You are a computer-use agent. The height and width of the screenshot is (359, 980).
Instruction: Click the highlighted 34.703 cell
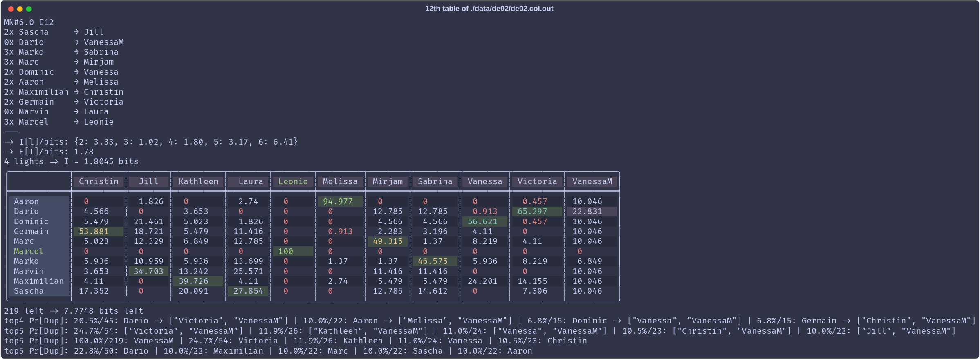pyautogui.click(x=148, y=271)
